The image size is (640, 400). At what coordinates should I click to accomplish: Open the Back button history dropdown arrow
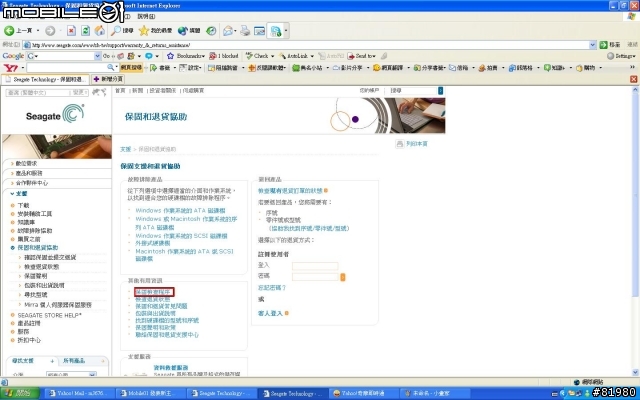(x=38, y=31)
